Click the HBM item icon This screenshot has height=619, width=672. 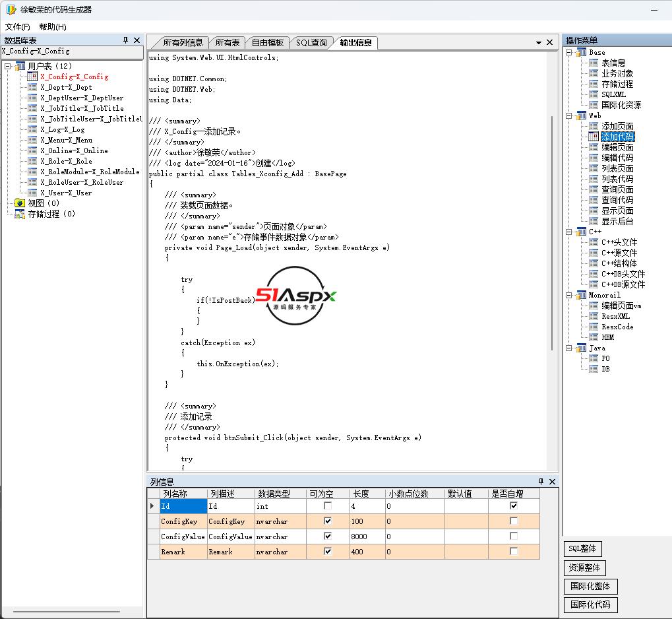pos(594,337)
